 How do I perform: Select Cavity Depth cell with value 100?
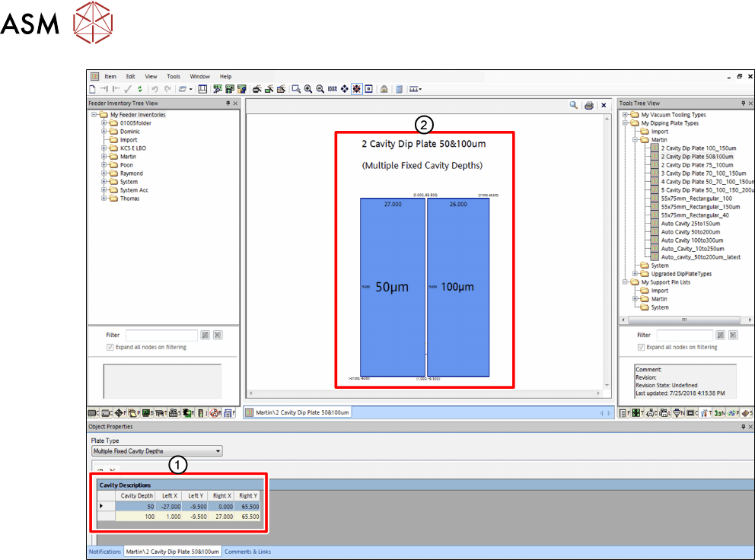[135, 517]
